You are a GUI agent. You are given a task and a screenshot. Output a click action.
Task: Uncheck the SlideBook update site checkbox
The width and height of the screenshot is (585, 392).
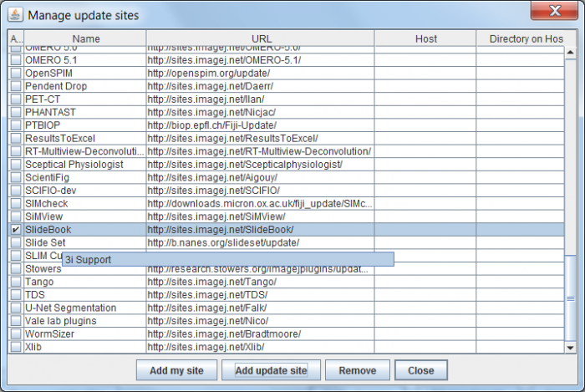click(x=16, y=229)
